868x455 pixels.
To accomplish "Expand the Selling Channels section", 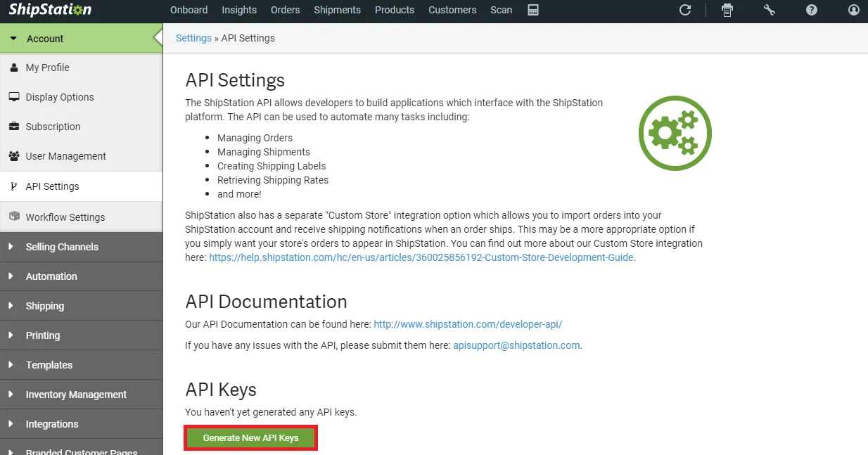I will click(81, 247).
